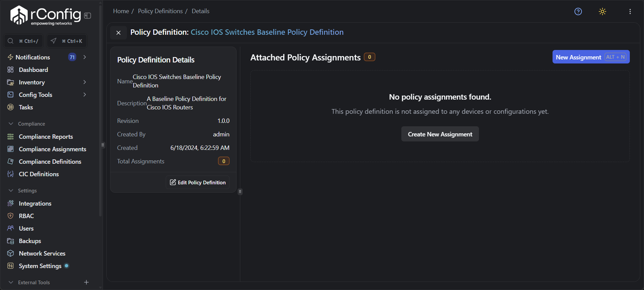Expand the Inventory submenu chevron
644x290 pixels.
tap(85, 82)
